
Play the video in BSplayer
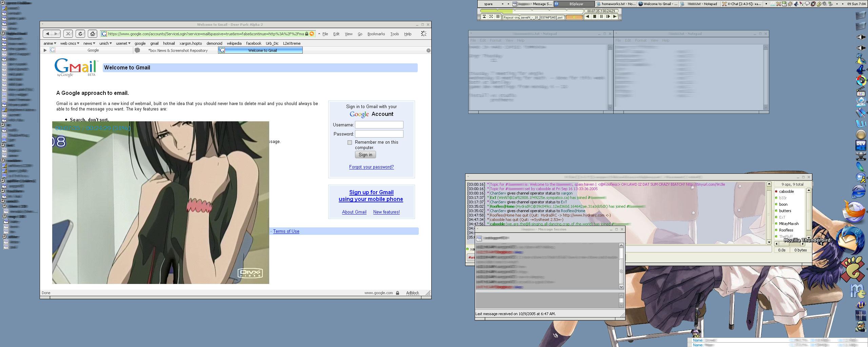point(615,17)
